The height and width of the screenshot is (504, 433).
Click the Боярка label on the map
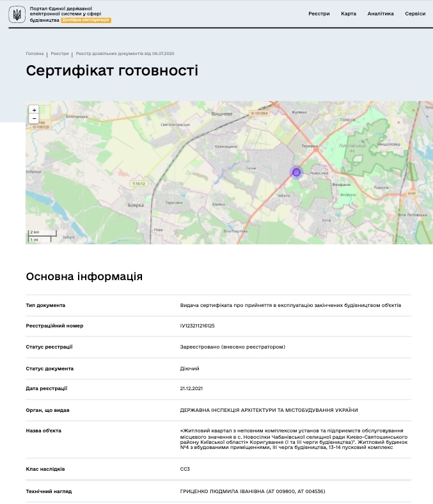coord(136,205)
